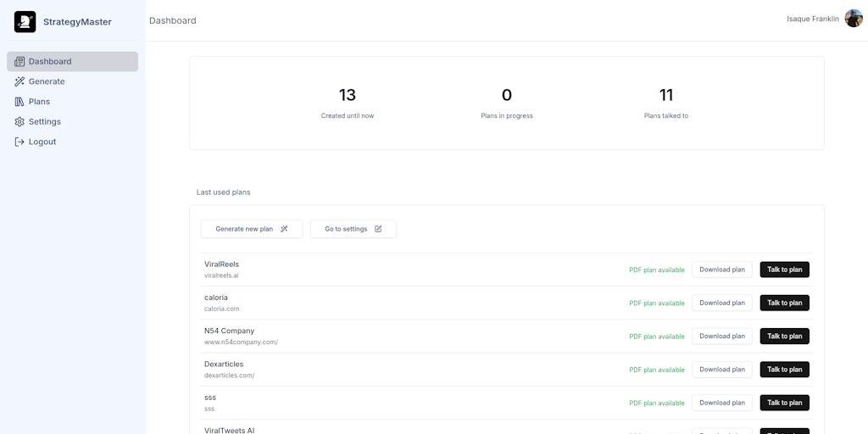Image resolution: width=868 pixels, height=434 pixels.
Task: Click the Last used plans heading
Action: [x=223, y=192]
